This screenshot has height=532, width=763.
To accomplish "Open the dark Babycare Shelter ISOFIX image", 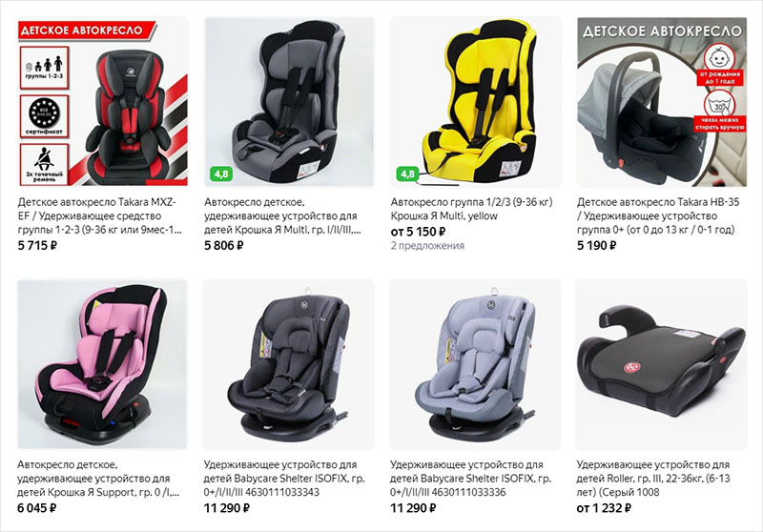I will [289, 364].
